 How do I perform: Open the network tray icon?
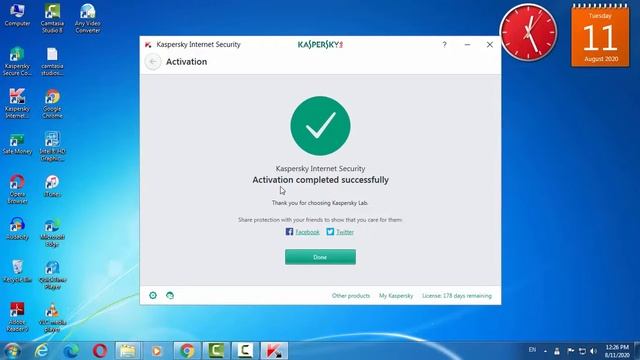pos(582,351)
